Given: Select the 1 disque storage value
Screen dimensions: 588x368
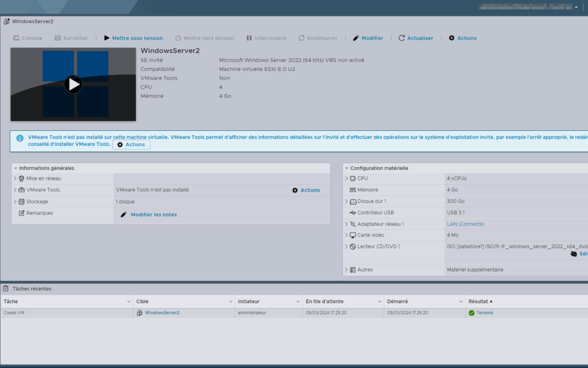Looking at the screenshot, I should click(125, 202).
